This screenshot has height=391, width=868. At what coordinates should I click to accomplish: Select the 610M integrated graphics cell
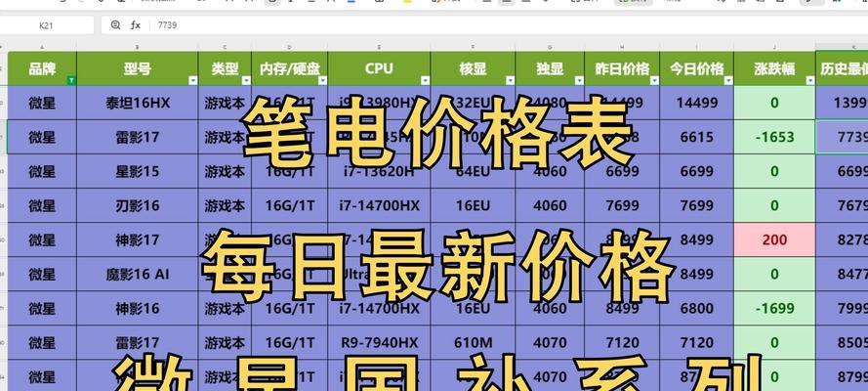click(x=473, y=343)
